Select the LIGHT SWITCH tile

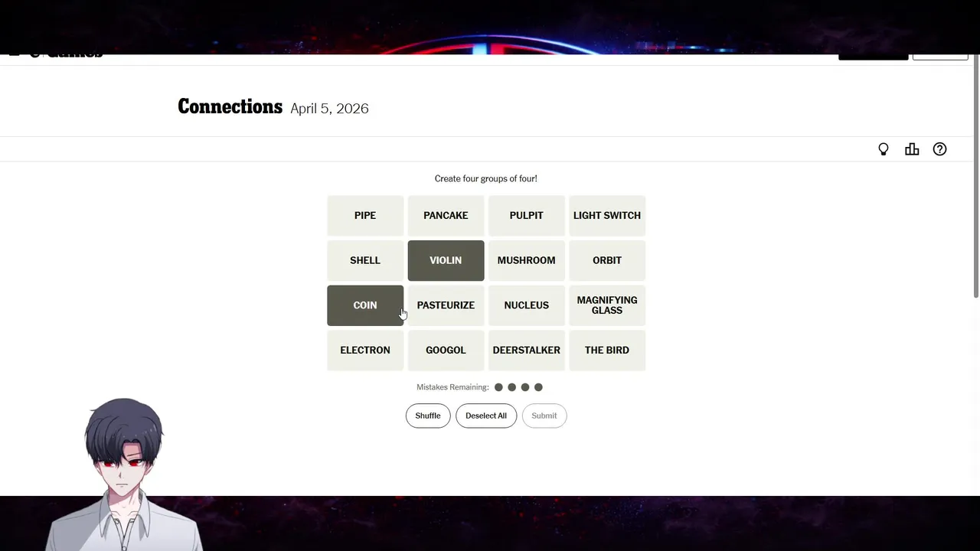click(607, 216)
